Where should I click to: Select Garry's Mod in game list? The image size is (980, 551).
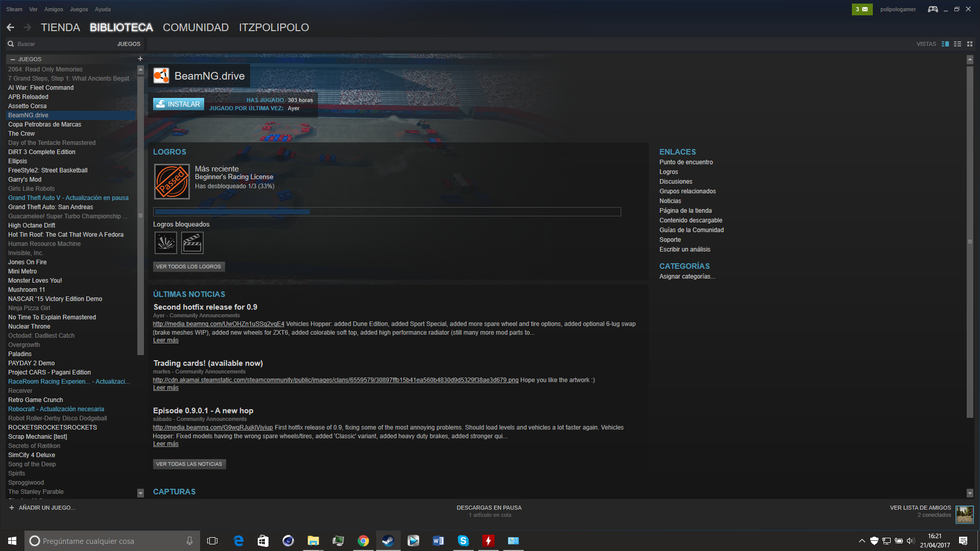(71, 180)
